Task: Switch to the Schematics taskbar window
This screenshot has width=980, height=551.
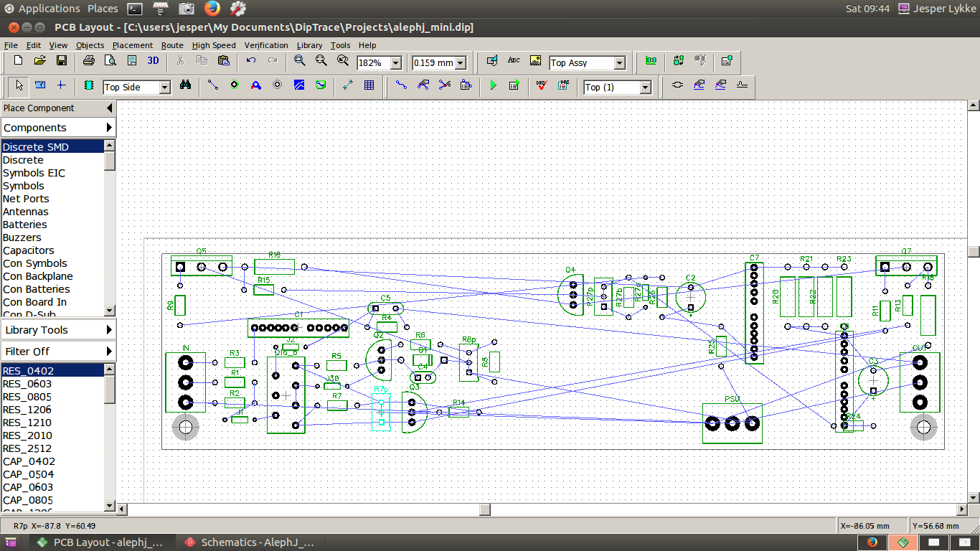Action: [250, 542]
